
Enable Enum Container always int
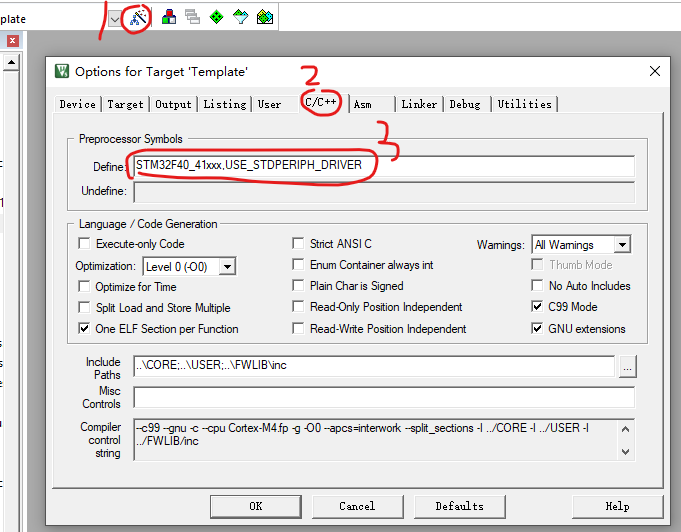[298, 264]
